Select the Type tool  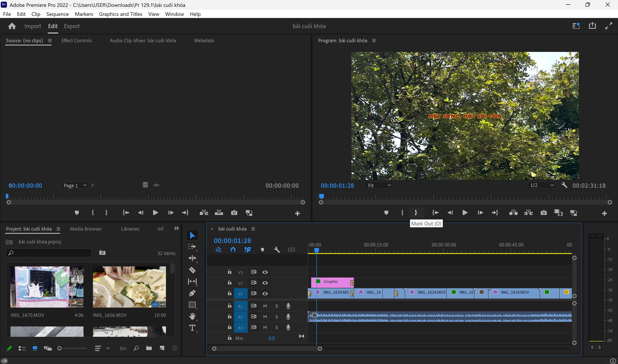(x=192, y=328)
